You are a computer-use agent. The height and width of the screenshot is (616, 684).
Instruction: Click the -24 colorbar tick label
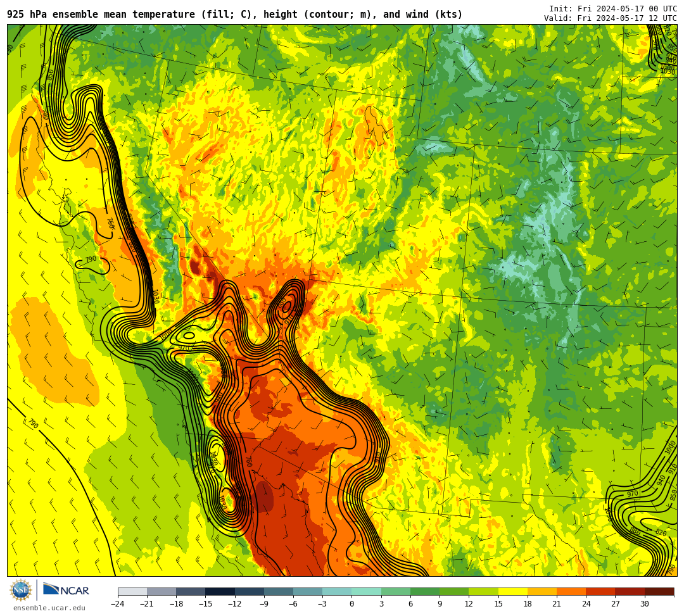[x=118, y=604]
